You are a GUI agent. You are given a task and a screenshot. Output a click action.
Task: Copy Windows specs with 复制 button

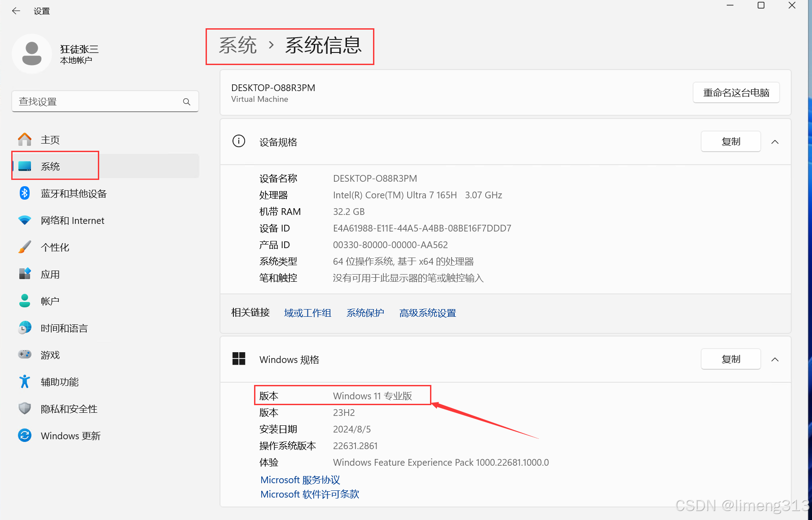coord(731,359)
